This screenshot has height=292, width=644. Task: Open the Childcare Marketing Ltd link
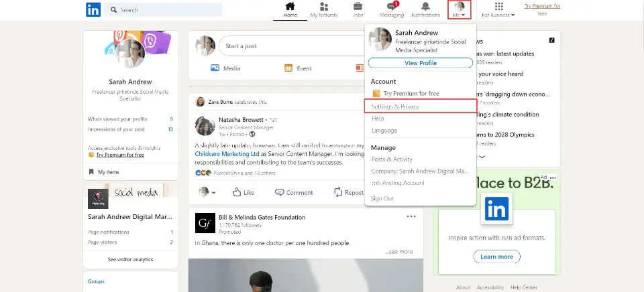(x=227, y=154)
